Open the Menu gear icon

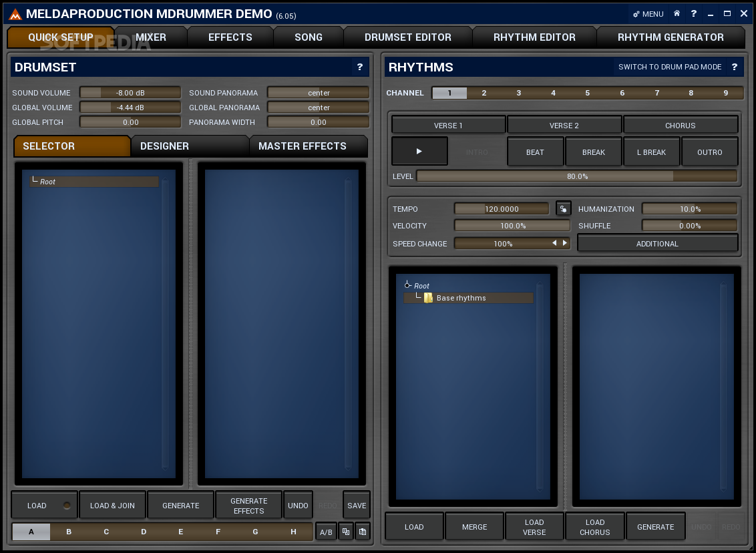(636, 14)
